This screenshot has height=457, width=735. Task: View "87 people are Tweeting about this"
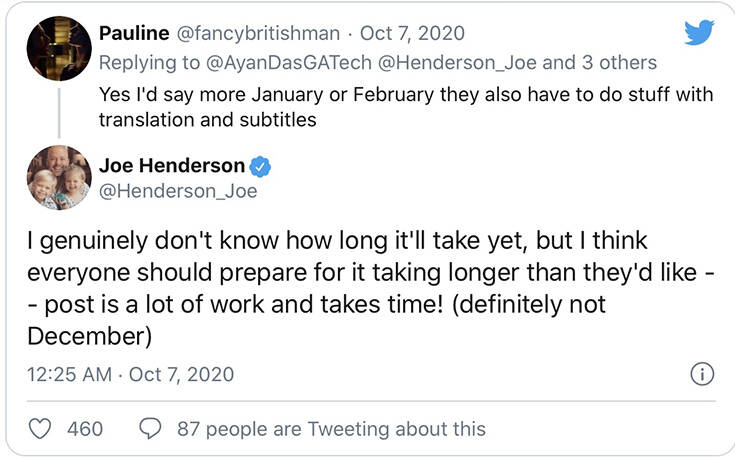coord(331,429)
